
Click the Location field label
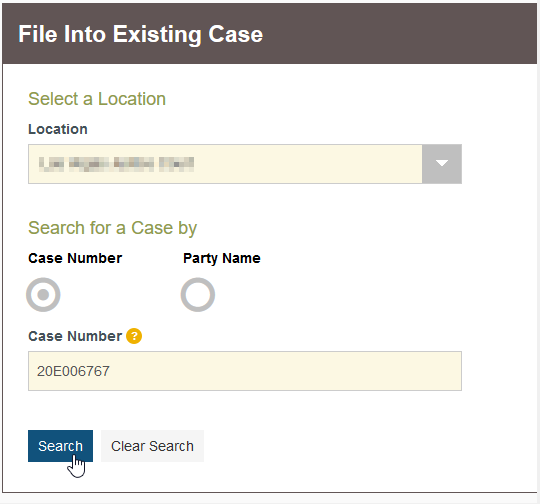click(x=58, y=129)
